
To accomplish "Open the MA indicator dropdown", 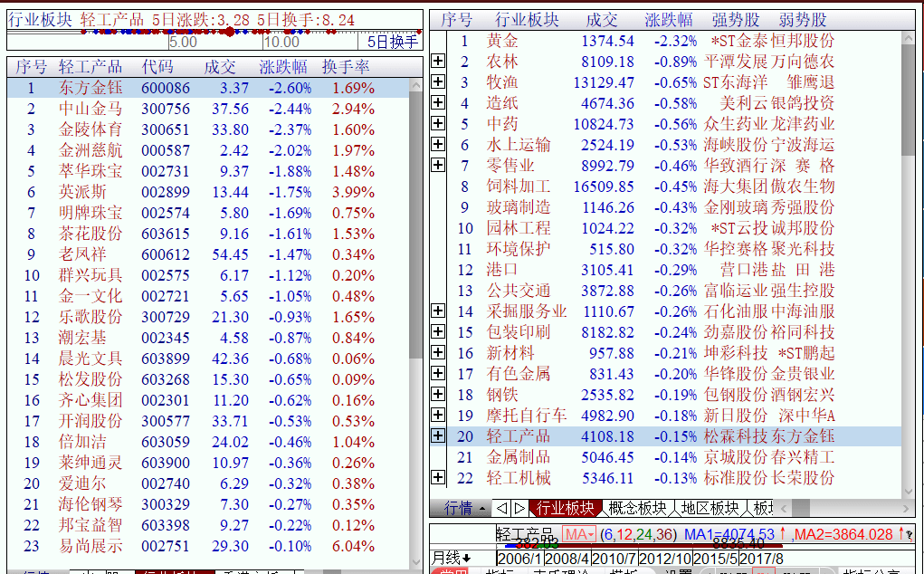I will [579, 534].
